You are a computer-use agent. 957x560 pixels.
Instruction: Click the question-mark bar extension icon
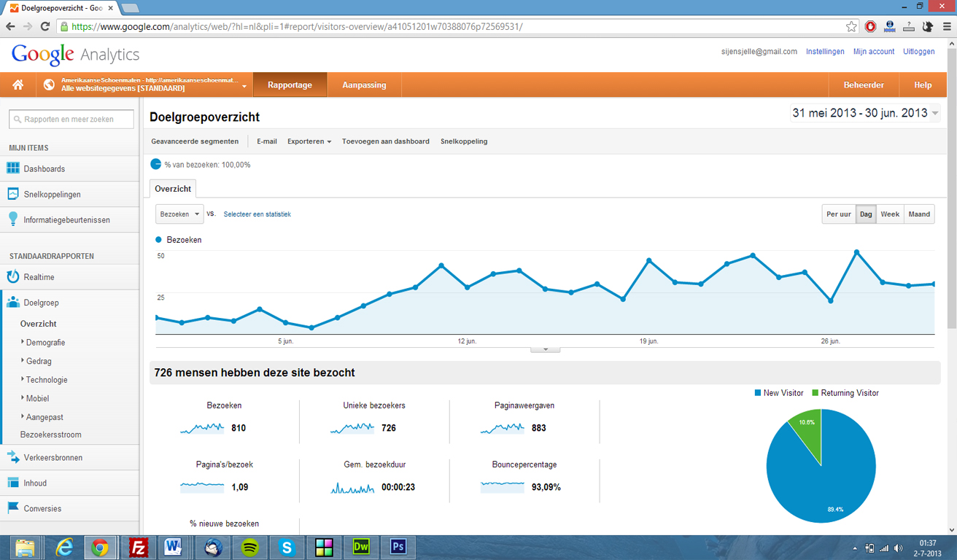909,26
